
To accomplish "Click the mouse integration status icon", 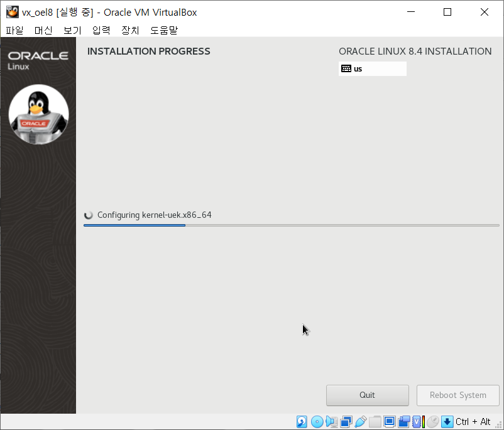I will point(433,422).
